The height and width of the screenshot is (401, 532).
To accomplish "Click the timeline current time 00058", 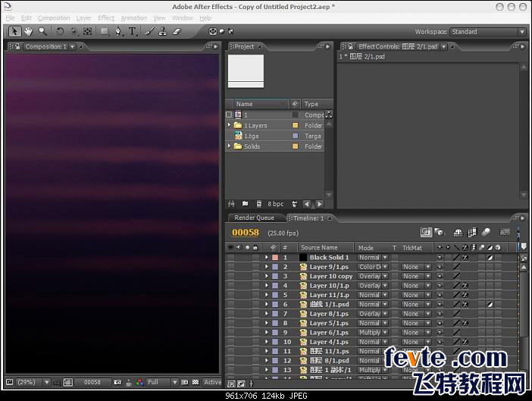I will click(246, 233).
